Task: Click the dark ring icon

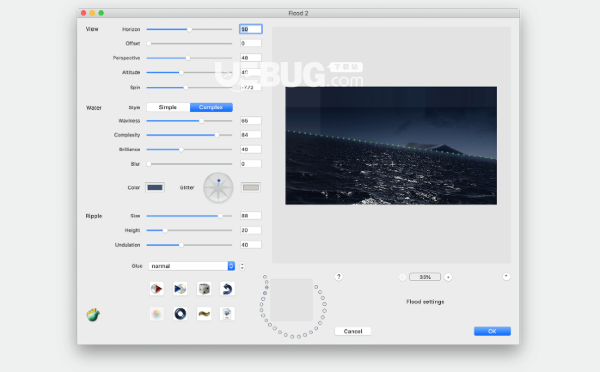Action: [180, 314]
